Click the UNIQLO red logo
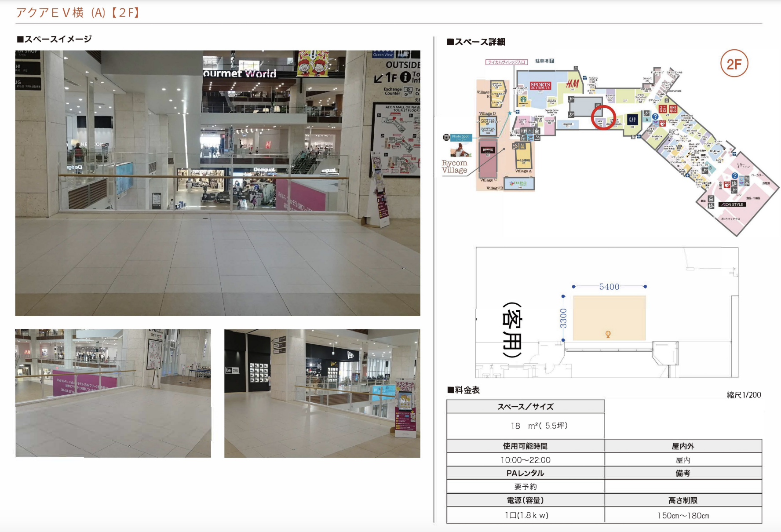Viewport: 781px width, 532px height. (668, 109)
